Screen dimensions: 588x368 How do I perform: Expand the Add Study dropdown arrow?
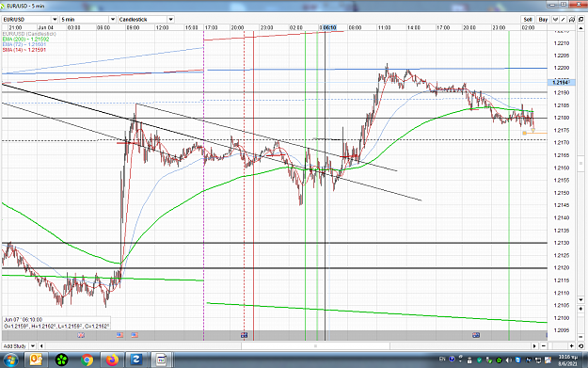33,345
